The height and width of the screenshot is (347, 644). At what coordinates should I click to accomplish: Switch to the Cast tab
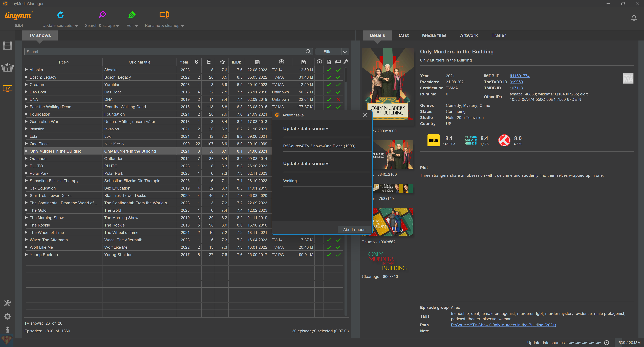pos(403,35)
